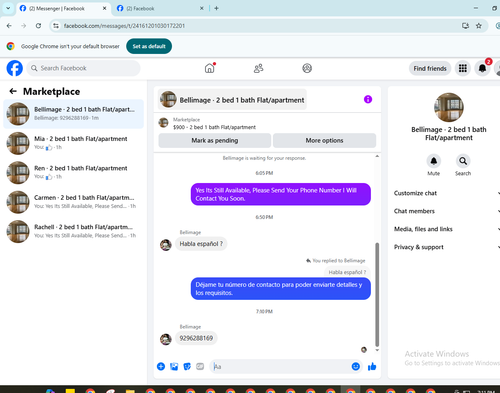Click the chat vertical scrollbar
The height and width of the screenshot is (393, 500).
(x=377, y=295)
